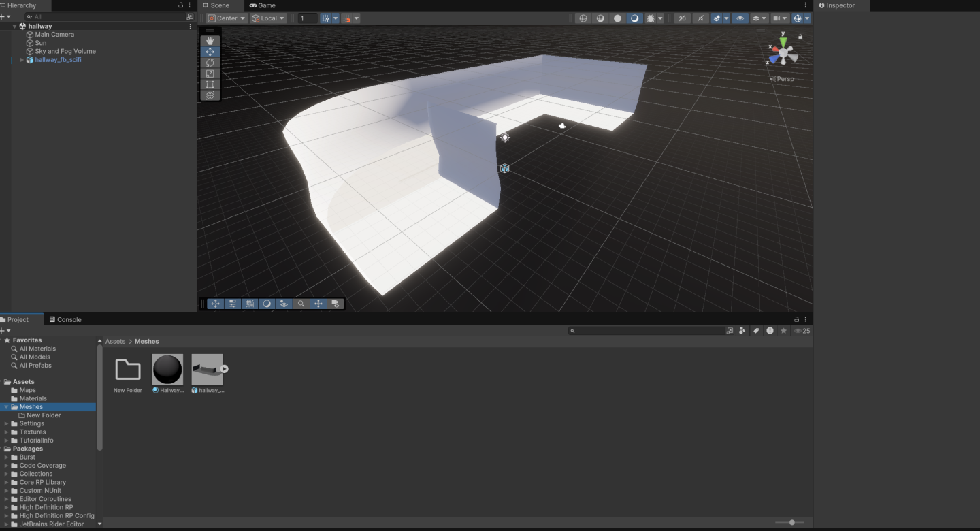Toggle the orientation gizmo lock icon
Screen dimensions: 980x531
coord(800,36)
